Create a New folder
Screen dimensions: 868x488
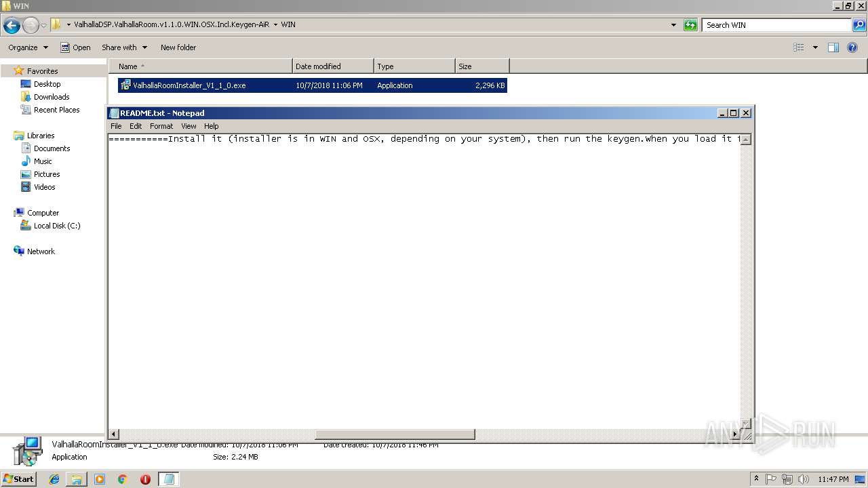coord(178,47)
